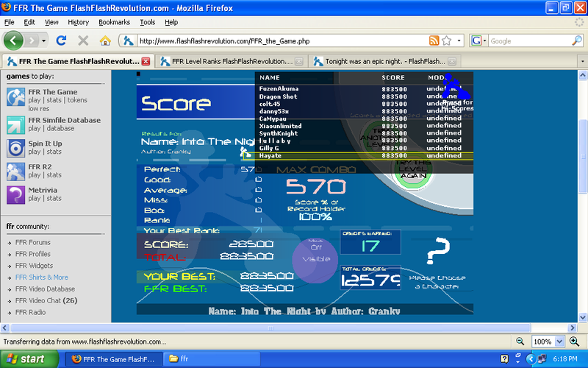Open the Bookmarks menu
588x368 pixels.
click(113, 22)
